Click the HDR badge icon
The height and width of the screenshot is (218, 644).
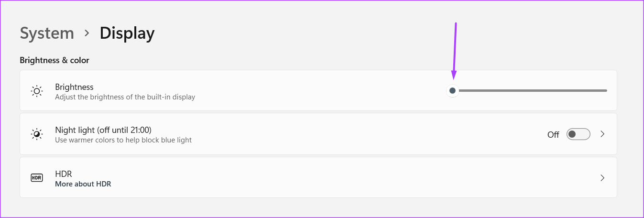(x=37, y=178)
